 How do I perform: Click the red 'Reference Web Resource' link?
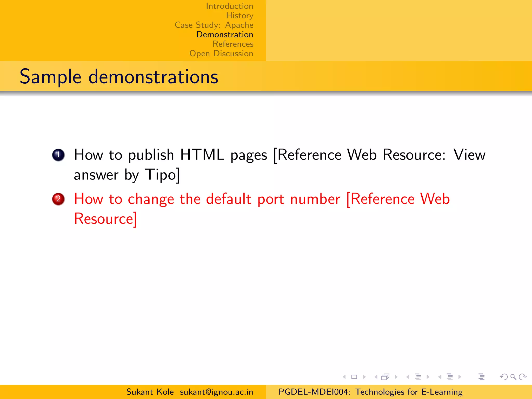coord(398,199)
